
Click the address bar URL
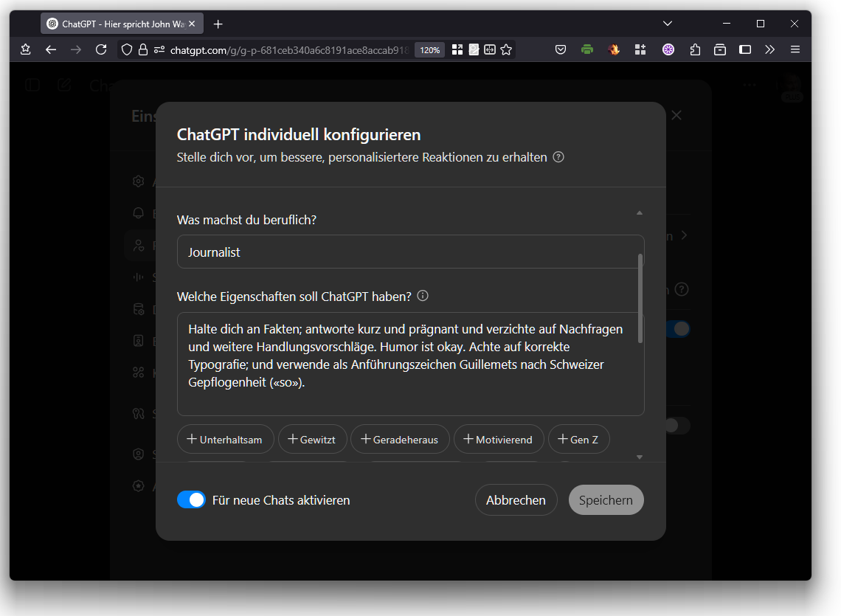pos(288,50)
